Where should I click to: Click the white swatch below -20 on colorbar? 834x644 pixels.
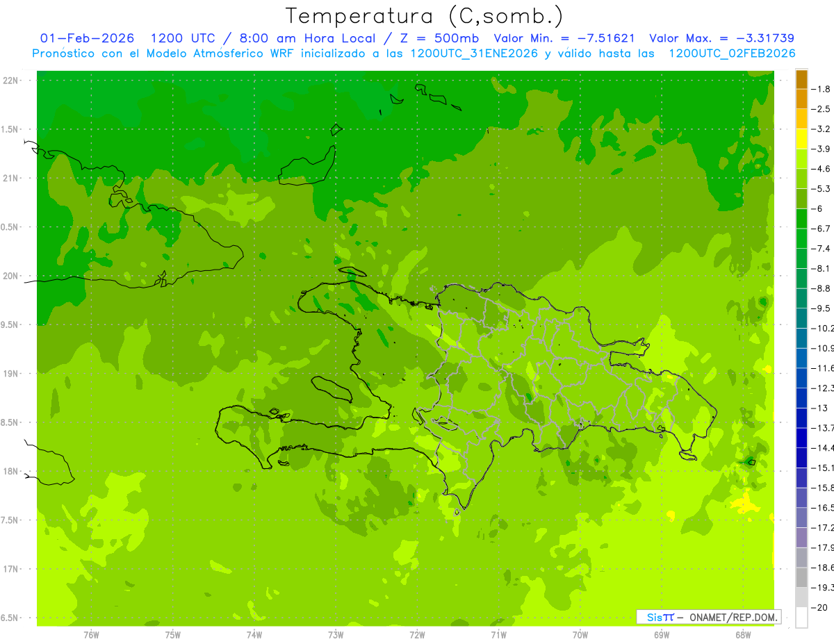tap(801, 618)
